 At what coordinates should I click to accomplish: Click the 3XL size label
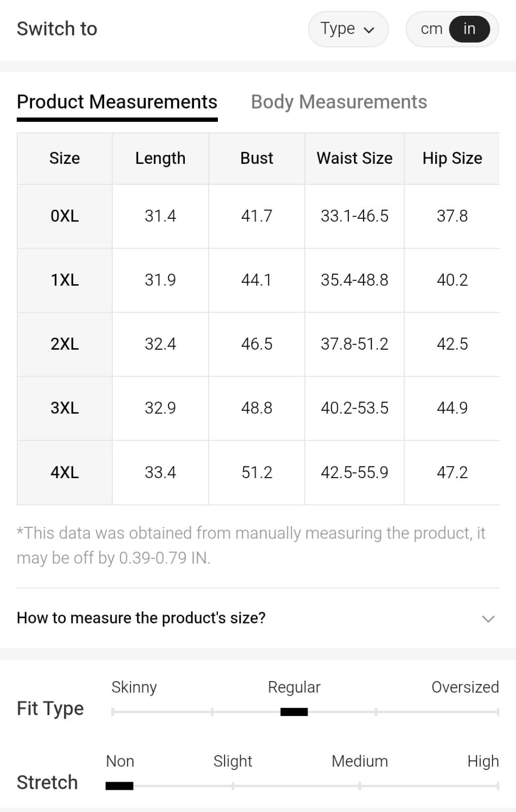[x=64, y=408]
